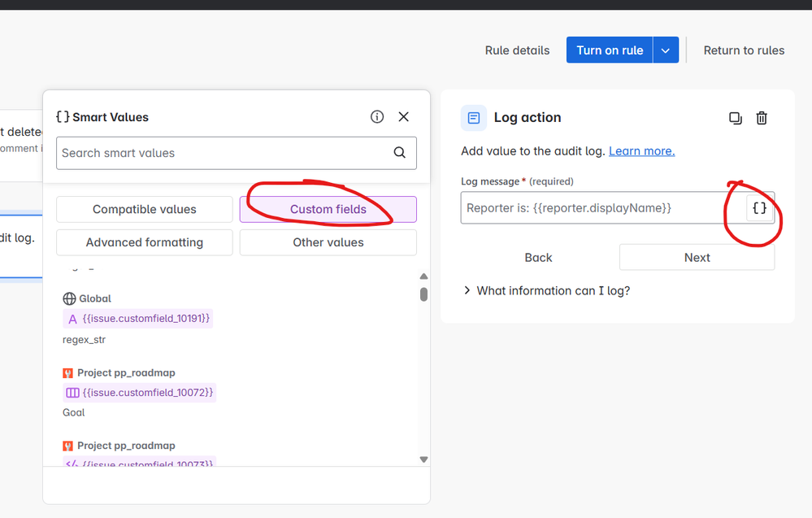The width and height of the screenshot is (812, 518).
Task: Open the Learn more link
Action: (x=641, y=150)
